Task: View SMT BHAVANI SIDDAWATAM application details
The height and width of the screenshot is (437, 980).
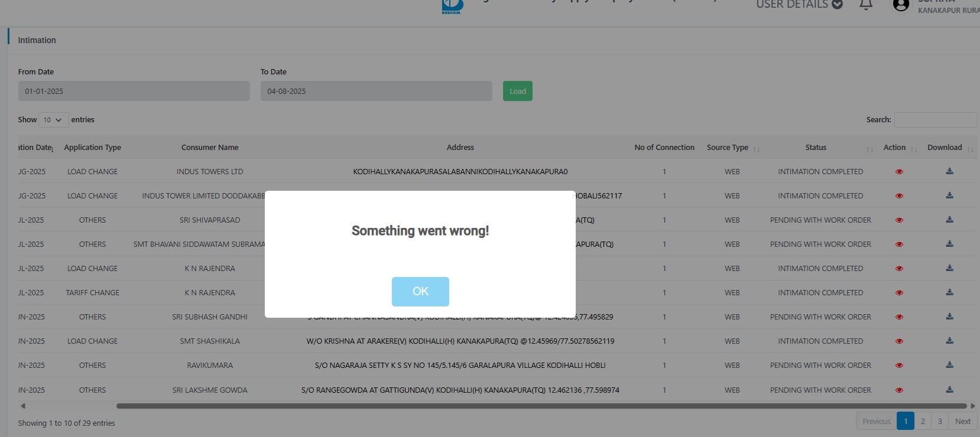Action: tap(899, 244)
